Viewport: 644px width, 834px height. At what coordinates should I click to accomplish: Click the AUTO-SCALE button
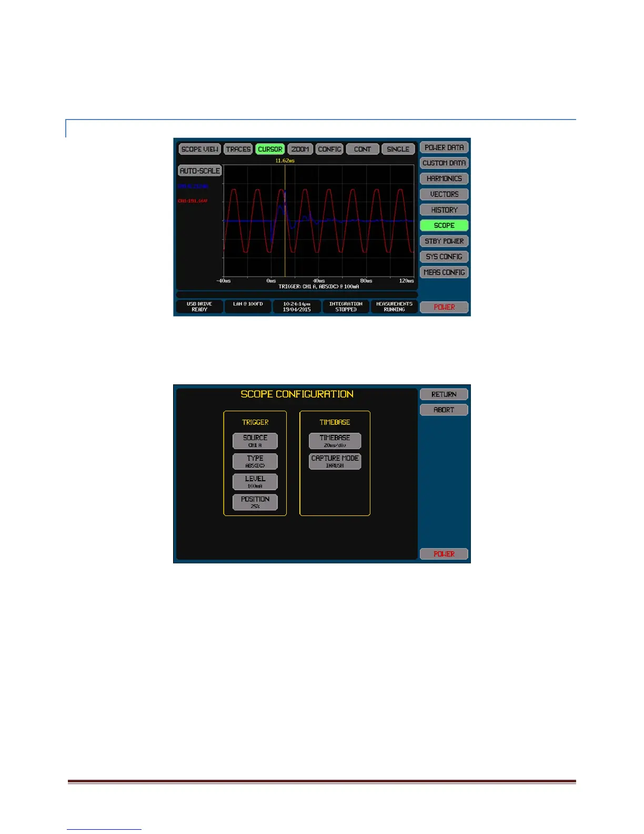click(x=200, y=171)
